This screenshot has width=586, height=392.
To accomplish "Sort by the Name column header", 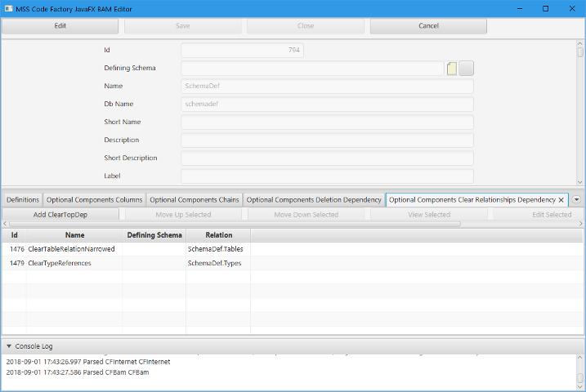I will [x=74, y=235].
